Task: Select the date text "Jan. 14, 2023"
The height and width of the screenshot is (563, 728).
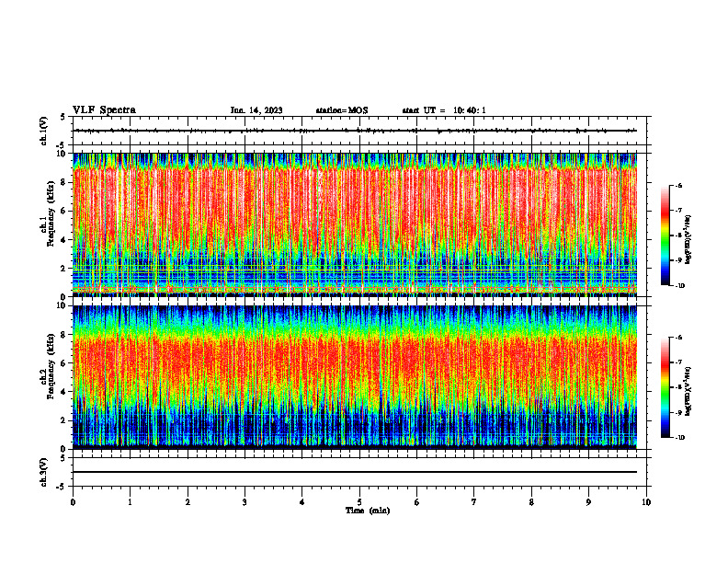Action: (256, 110)
